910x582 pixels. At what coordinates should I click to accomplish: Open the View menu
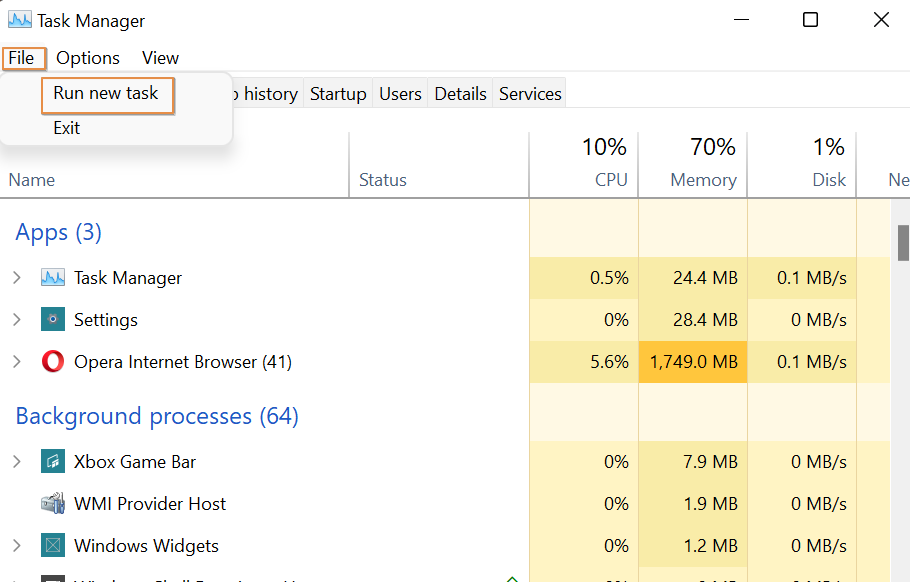(x=159, y=58)
